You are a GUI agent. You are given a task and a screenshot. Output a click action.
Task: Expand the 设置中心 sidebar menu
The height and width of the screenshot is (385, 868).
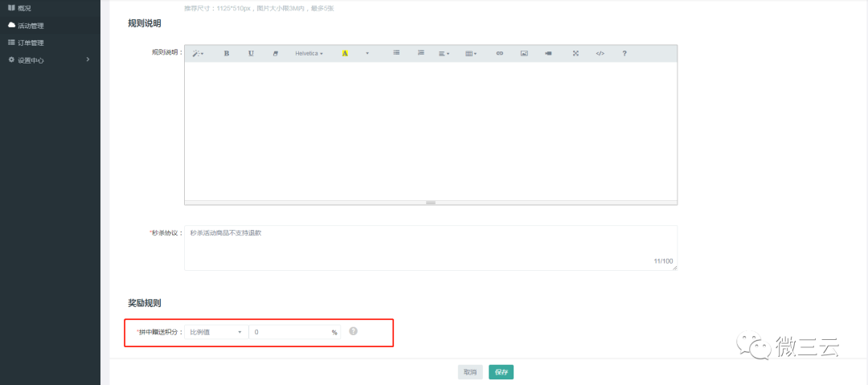click(50, 59)
